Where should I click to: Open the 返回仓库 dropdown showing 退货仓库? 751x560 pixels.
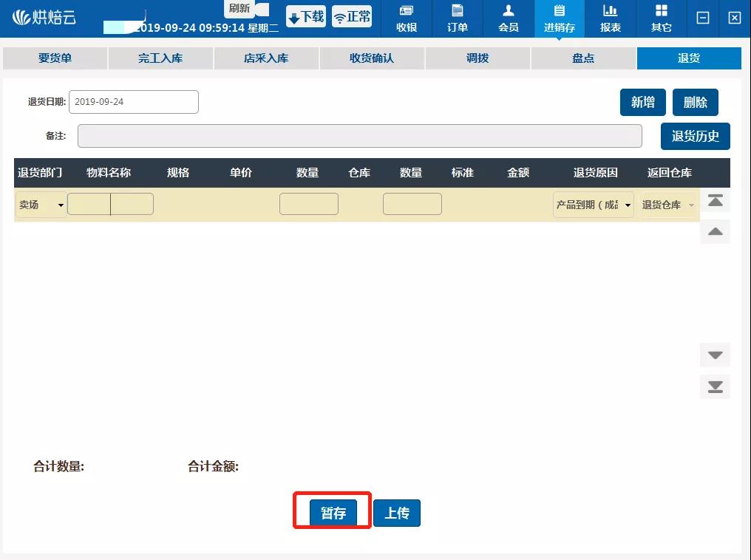[667, 203]
